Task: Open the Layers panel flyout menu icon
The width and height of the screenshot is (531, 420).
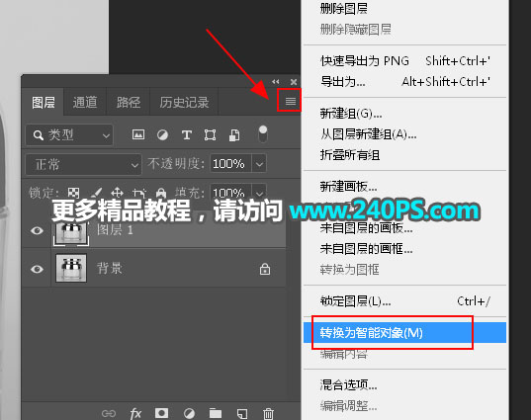Action: [x=291, y=101]
